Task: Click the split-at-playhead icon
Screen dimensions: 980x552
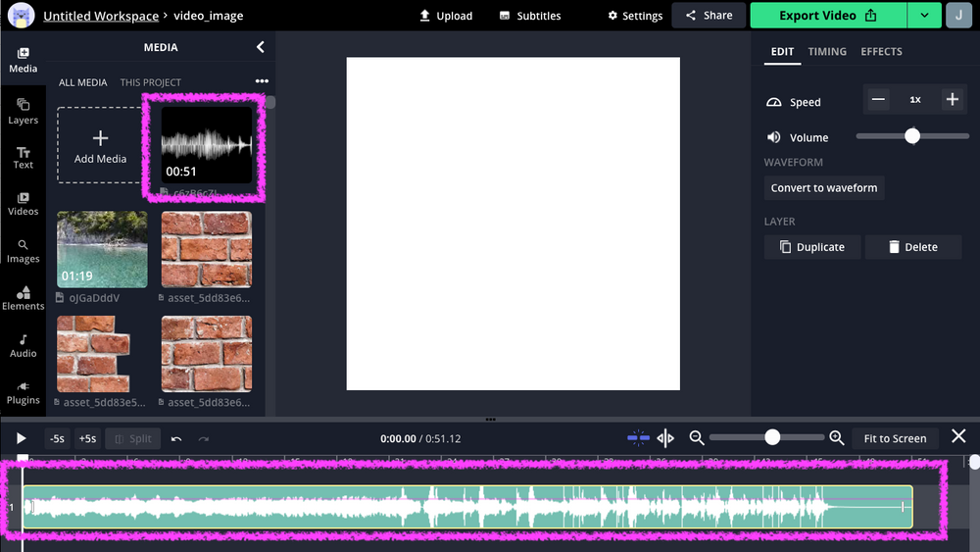Action: pos(665,439)
